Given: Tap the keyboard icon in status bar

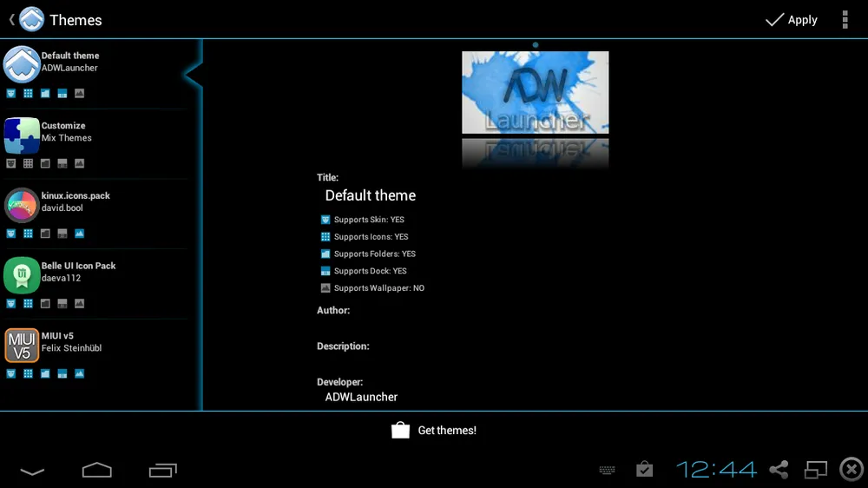Looking at the screenshot, I should (x=608, y=470).
